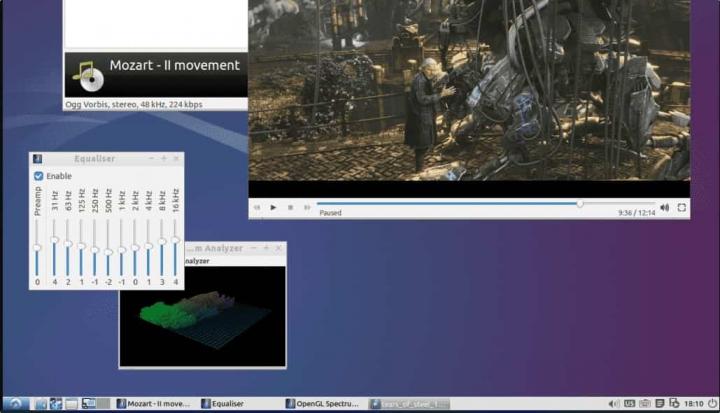The height and width of the screenshot is (413, 720).
Task: Toggle fullscreen mode in video player
Action: tap(682, 208)
